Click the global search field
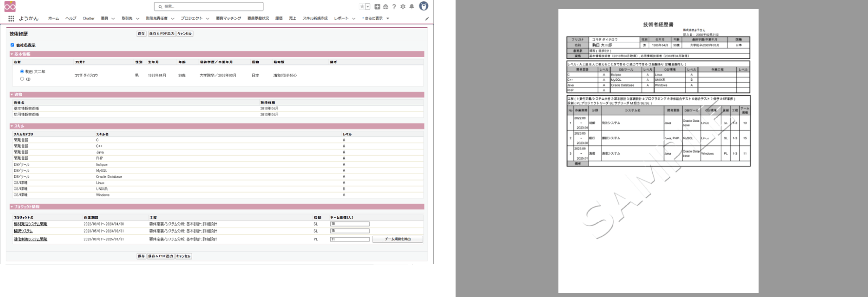 (209, 6)
